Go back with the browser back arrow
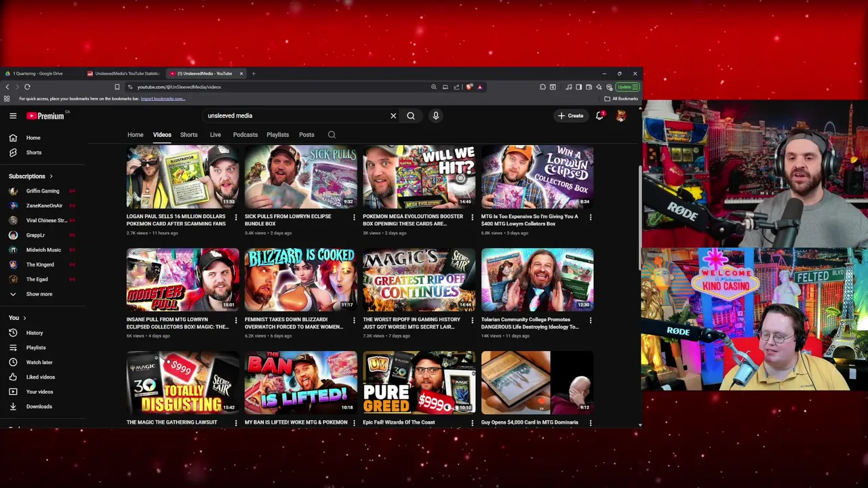The height and width of the screenshot is (488, 868). 7,87
